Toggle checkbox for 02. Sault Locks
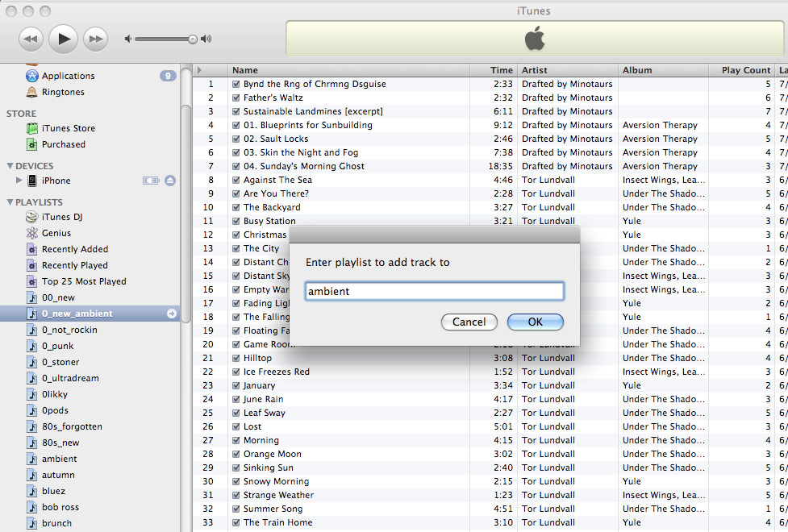The width and height of the screenshot is (788, 532). pos(236,139)
